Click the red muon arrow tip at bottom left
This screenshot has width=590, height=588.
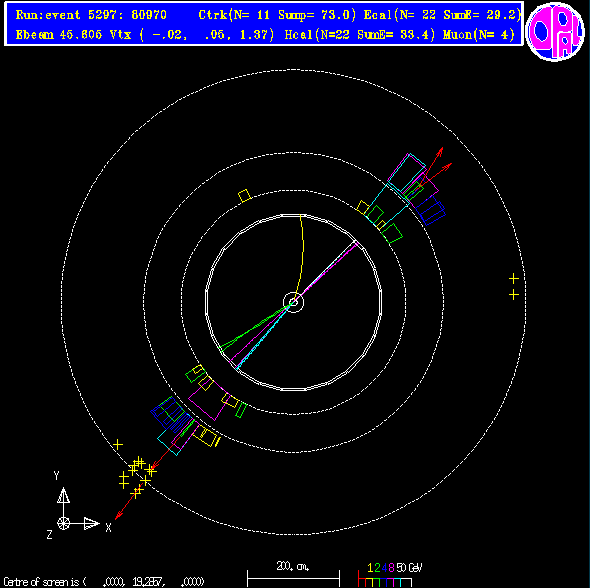pos(117,517)
